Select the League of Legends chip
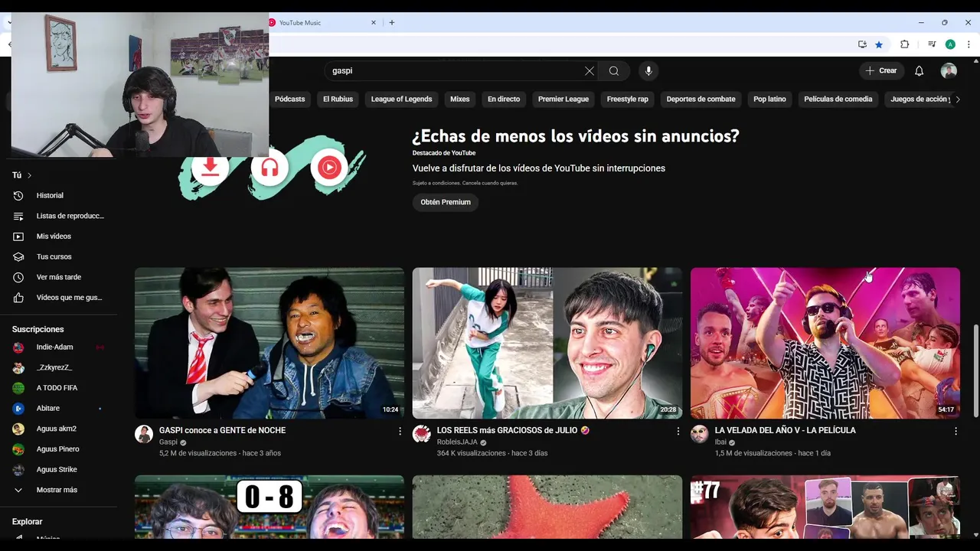 [401, 99]
